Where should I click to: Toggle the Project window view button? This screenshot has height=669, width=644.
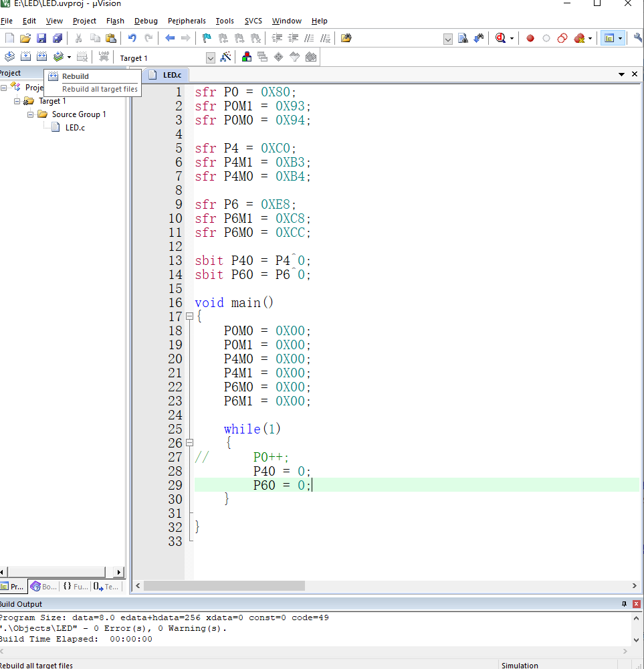[x=609, y=38]
